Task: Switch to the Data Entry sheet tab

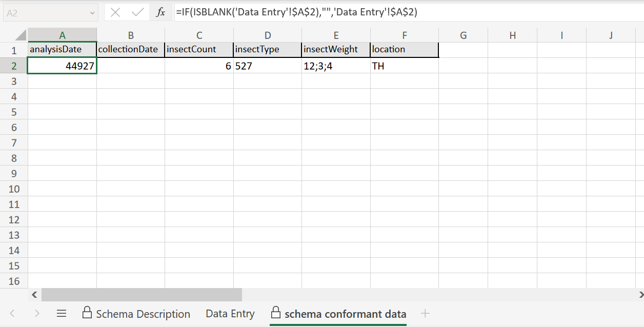Action: point(230,313)
